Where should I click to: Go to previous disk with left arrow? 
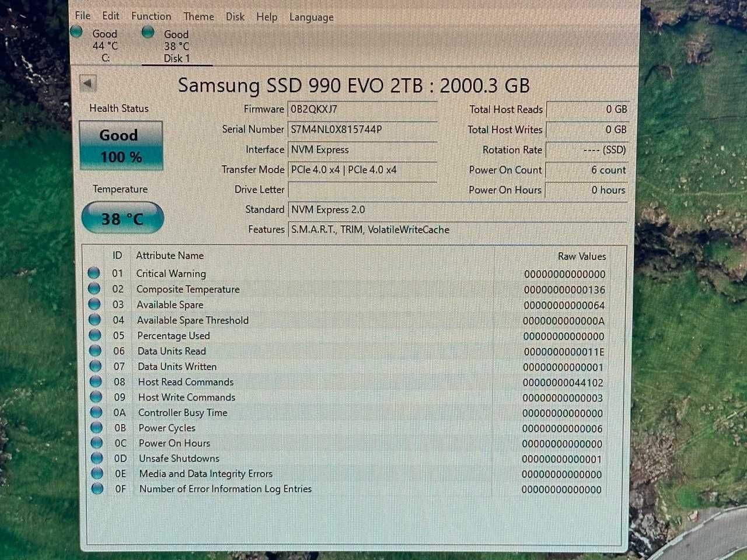(x=88, y=83)
